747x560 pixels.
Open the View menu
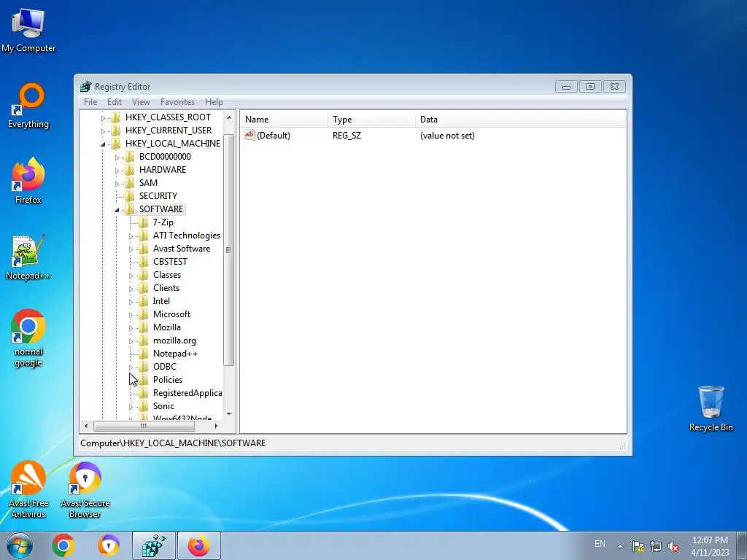[x=141, y=102]
